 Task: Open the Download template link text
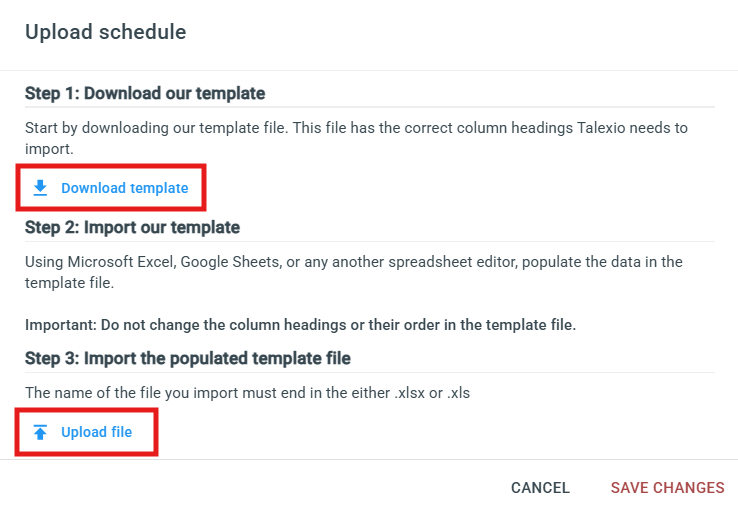125,188
